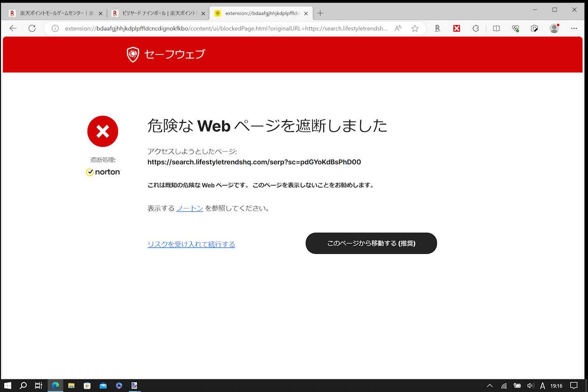Screen dimensions: 588x392
Task: Open the Extensions puzzle icon
Action: coord(476,28)
